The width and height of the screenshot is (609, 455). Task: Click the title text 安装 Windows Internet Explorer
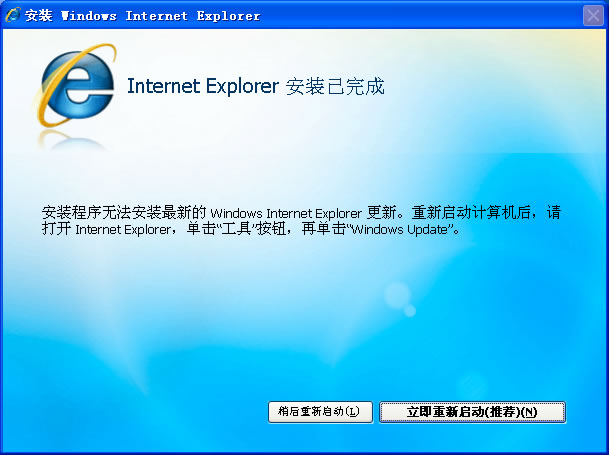click(143, 16)
